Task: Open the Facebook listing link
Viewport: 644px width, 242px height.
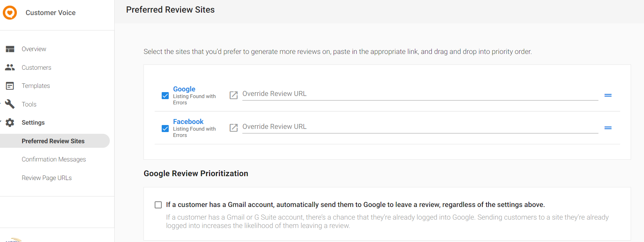Action: click(x=188, y=122)
